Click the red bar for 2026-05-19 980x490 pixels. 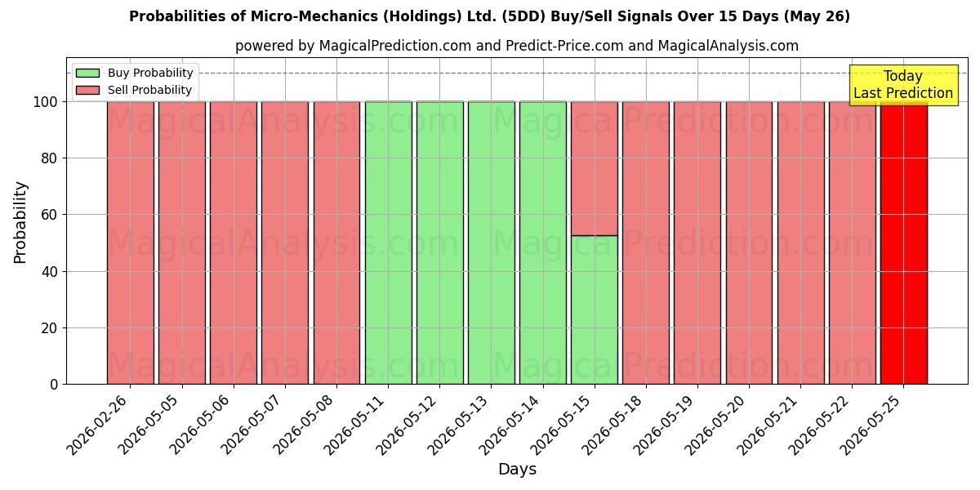pyautogui.click(x=697, y=243)
